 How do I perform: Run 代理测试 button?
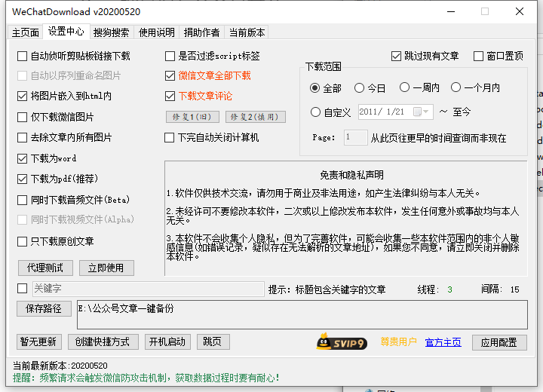point(45,268)
